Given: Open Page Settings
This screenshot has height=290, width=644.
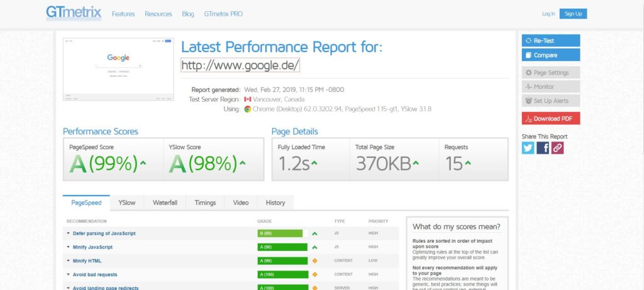Looking at the screenshot, I should (551, 73).
